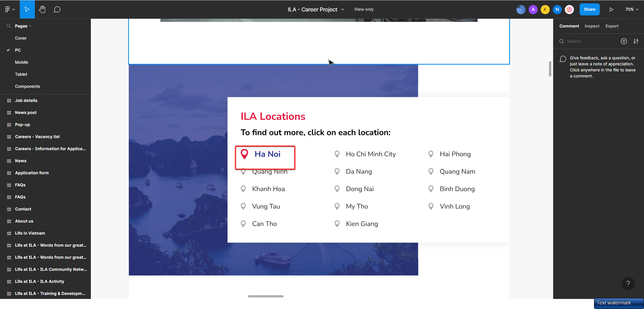Switch to the Inspect tab
The image size is (644, 309).
(592, 26)
